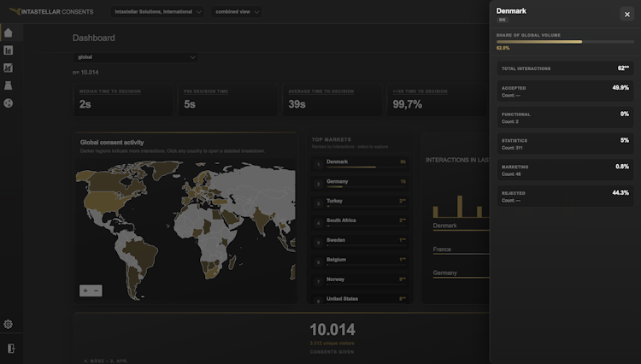Open the cookie icon in the sidebar
Image resolution: width=641 pixels, height=364 pixels.
pos(9,103)
